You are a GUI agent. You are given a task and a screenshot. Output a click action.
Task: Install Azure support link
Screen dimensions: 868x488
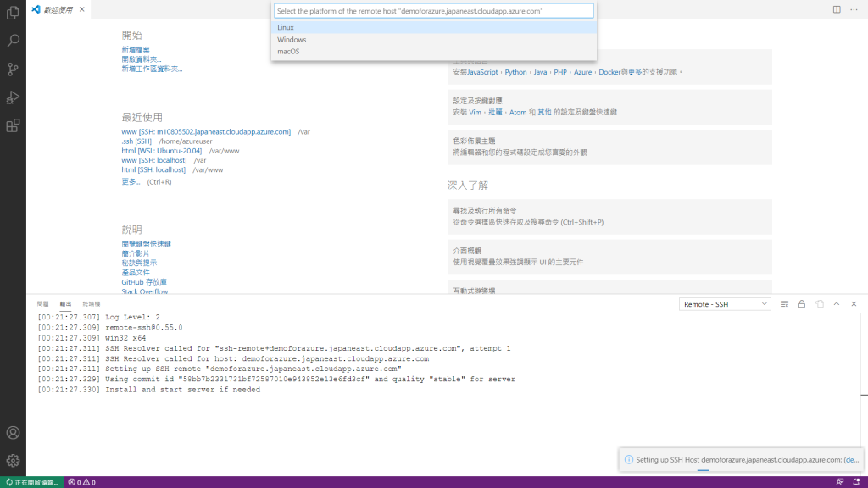(582, 72)
